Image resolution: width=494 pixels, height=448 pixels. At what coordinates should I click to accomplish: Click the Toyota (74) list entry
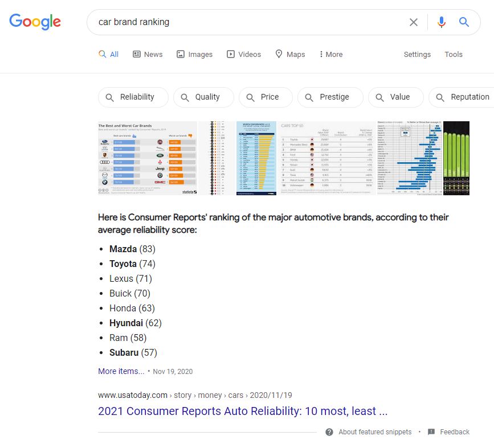click(x=132, y=264)
